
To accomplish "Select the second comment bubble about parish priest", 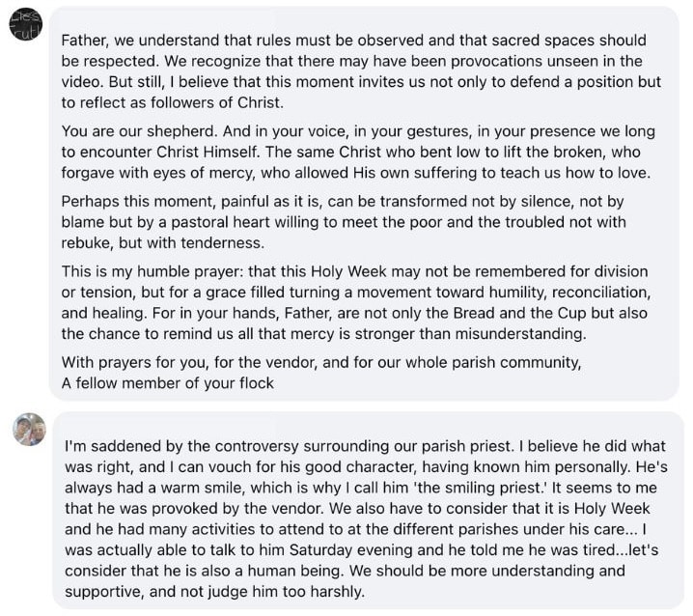I will tap(368, 510).
